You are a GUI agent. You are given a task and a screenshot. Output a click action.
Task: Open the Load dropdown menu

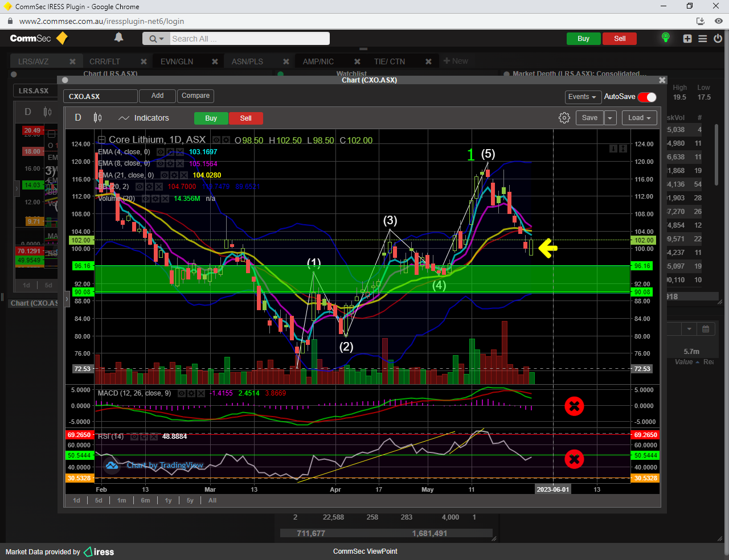[x=640, y=118]
